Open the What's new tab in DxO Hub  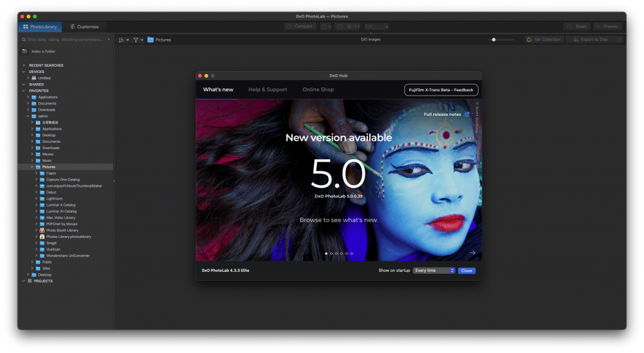[x=218, y=89]
